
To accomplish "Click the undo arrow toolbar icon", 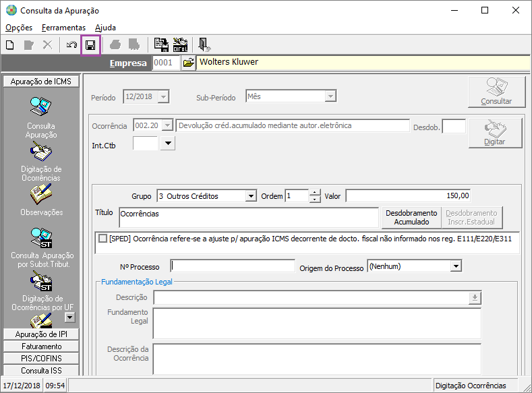I will 71,44.
